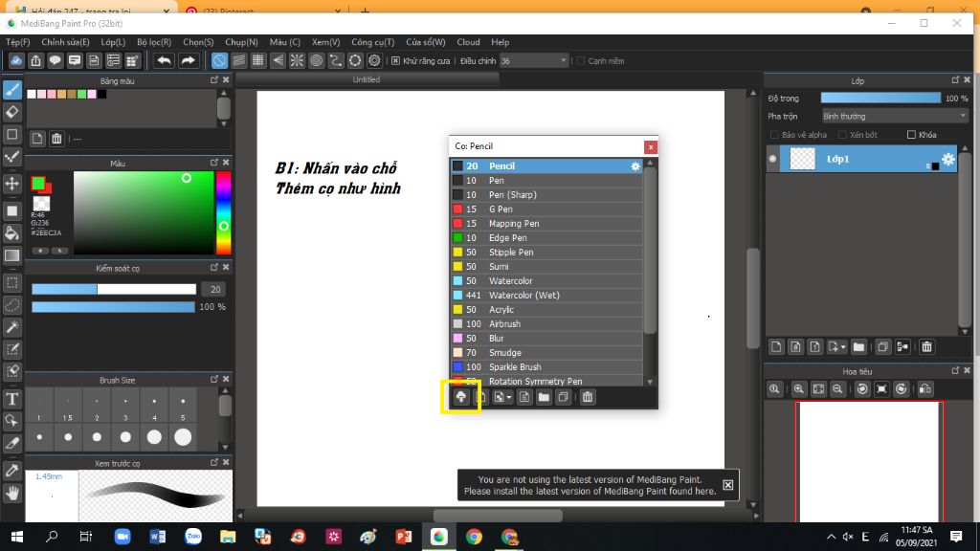Pick the green swatch in palette
Screen dimensions: 980x551
pos(82,95)
